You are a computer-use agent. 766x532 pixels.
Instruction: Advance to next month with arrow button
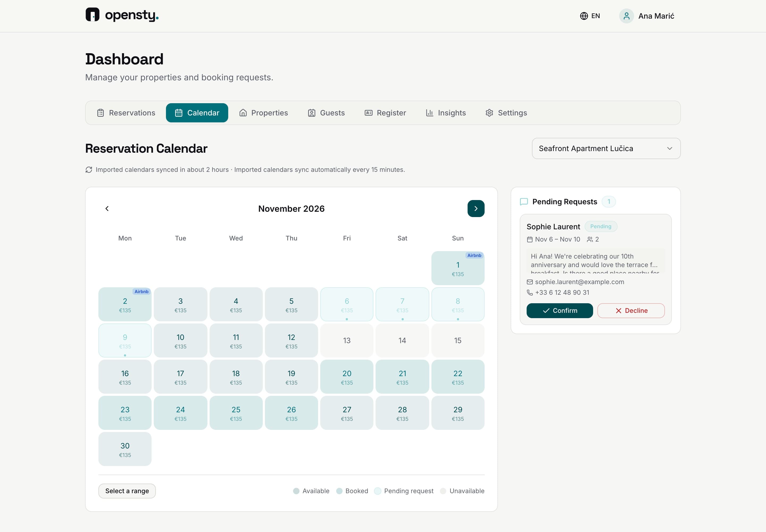coord(476,209)
